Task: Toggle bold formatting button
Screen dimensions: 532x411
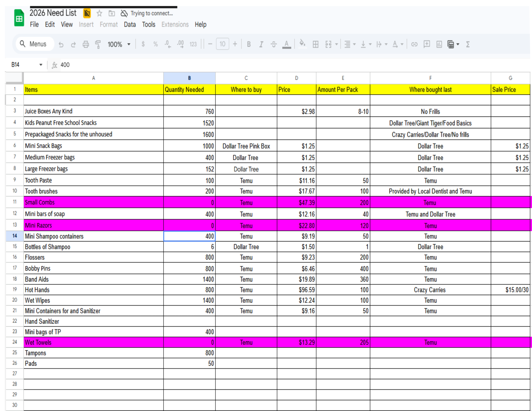Action: [x=249, y=44]
